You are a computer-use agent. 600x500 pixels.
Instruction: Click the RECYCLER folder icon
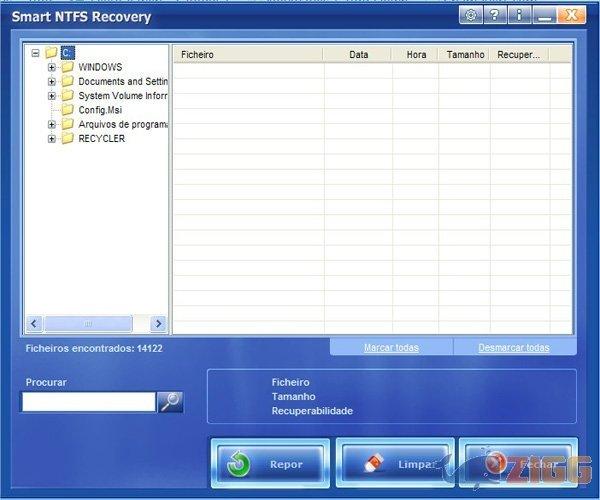tap(67, 138)
